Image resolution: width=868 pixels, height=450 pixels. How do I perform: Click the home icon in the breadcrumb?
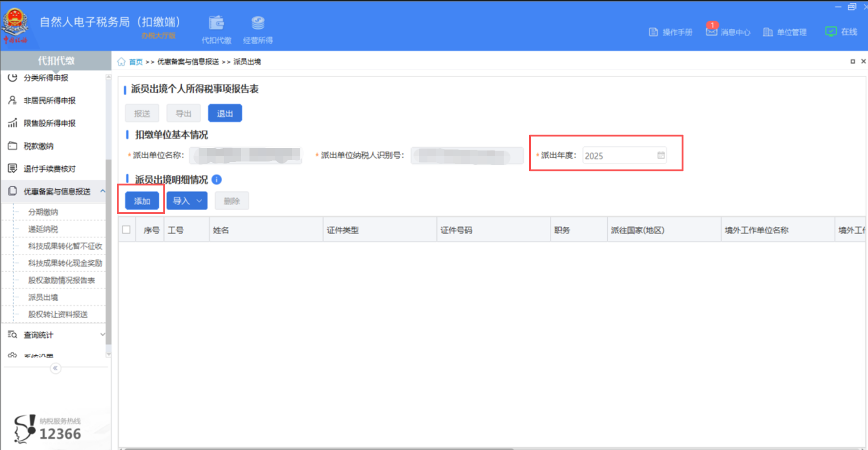point(121,61)
